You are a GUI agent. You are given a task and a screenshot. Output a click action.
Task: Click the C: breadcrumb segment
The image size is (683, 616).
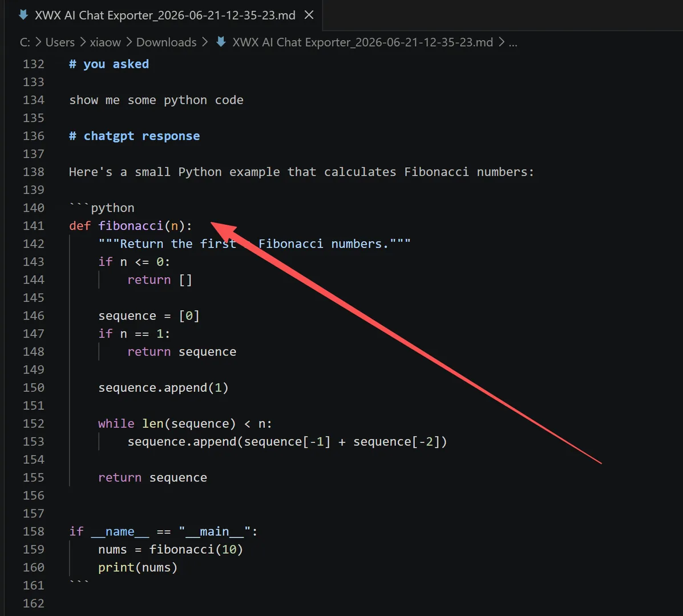(x=25, y=42)
